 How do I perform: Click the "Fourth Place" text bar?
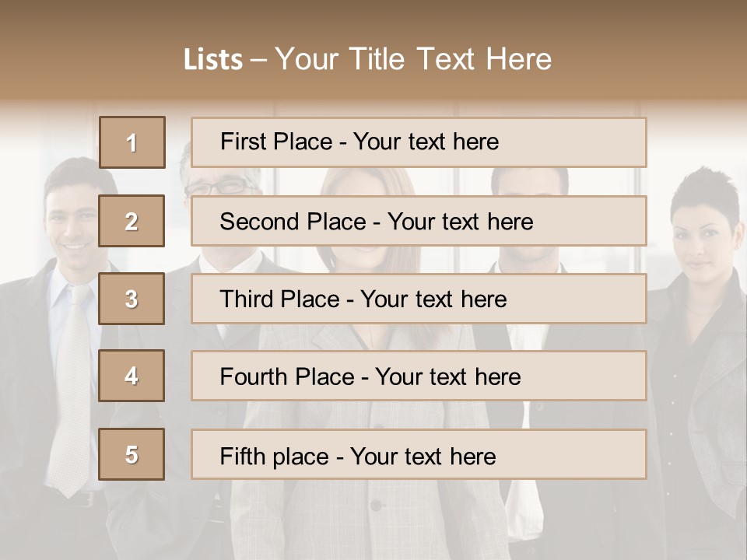click(x=419, y=376)
